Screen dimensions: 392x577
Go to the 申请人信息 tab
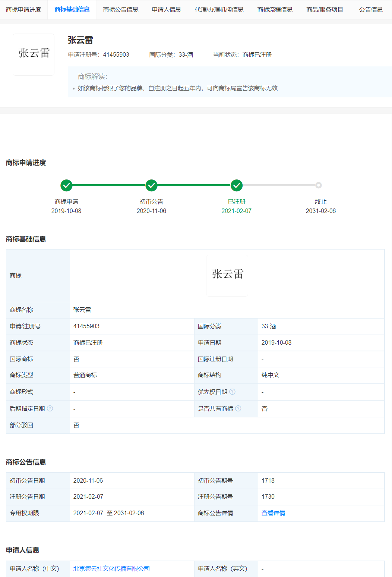pos(167,10)
